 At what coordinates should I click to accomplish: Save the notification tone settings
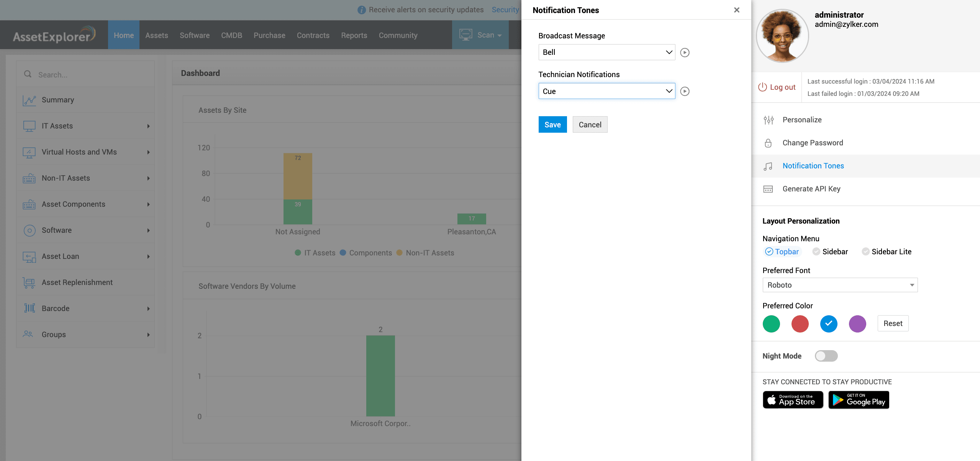[552, 125]
